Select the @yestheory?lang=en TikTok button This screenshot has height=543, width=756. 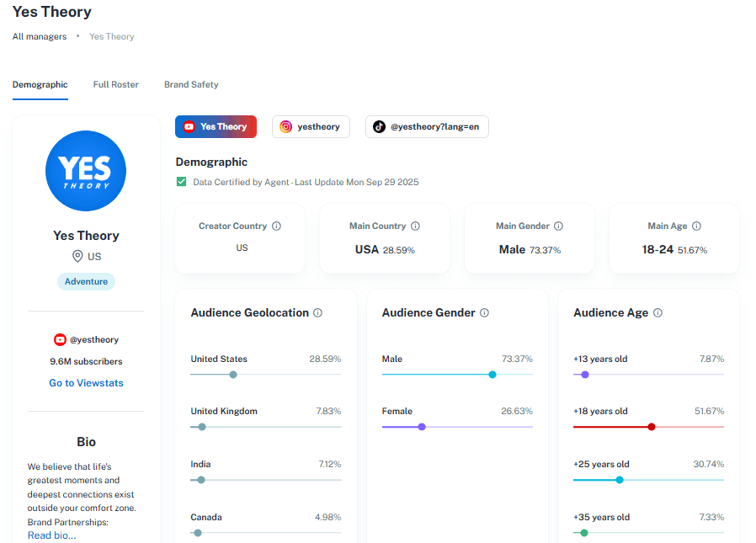click(427, 127)
